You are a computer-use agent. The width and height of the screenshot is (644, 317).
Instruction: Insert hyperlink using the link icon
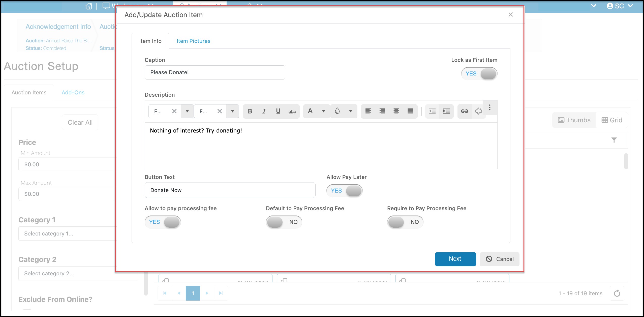coord(464,111)
